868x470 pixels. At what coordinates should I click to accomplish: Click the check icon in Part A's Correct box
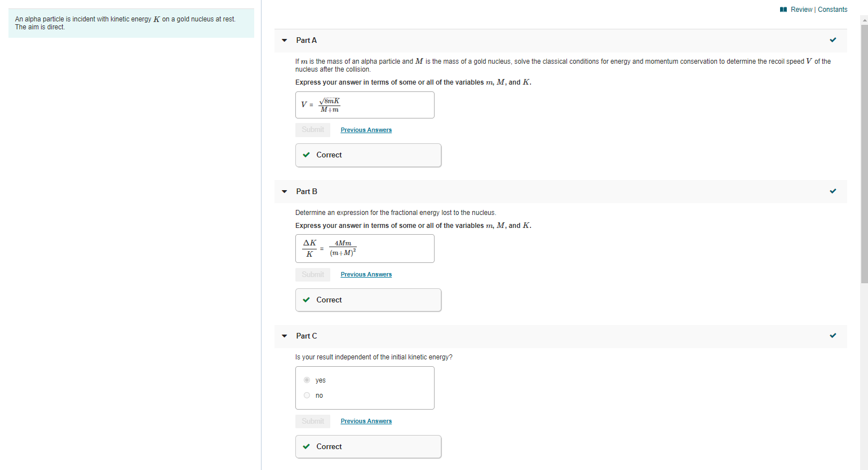pyautogui.click(x=307, y=154)
